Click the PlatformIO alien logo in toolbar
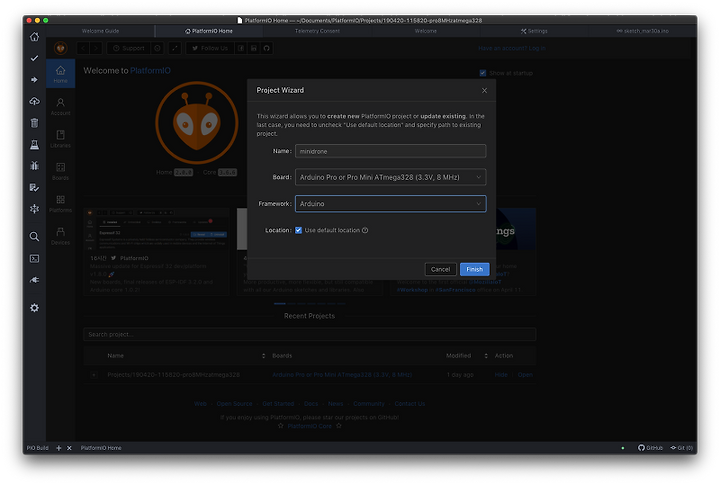This screenshot has height=485, width=720. (x=61, y=48)
